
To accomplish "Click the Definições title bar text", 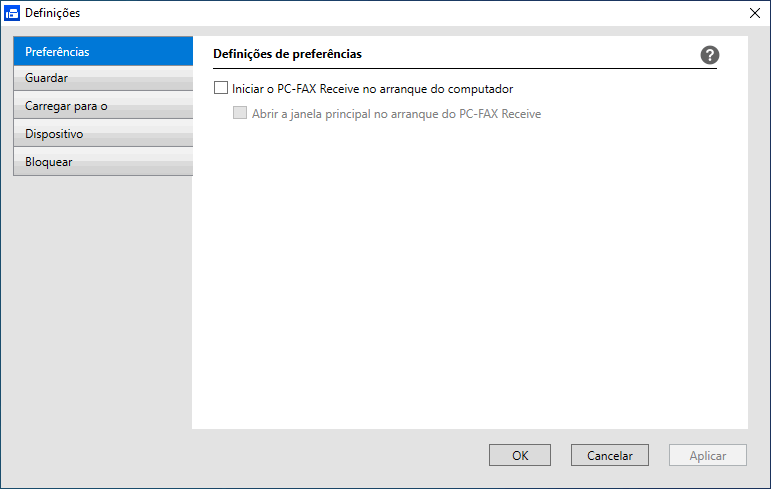I will click(x=53, y=13).
